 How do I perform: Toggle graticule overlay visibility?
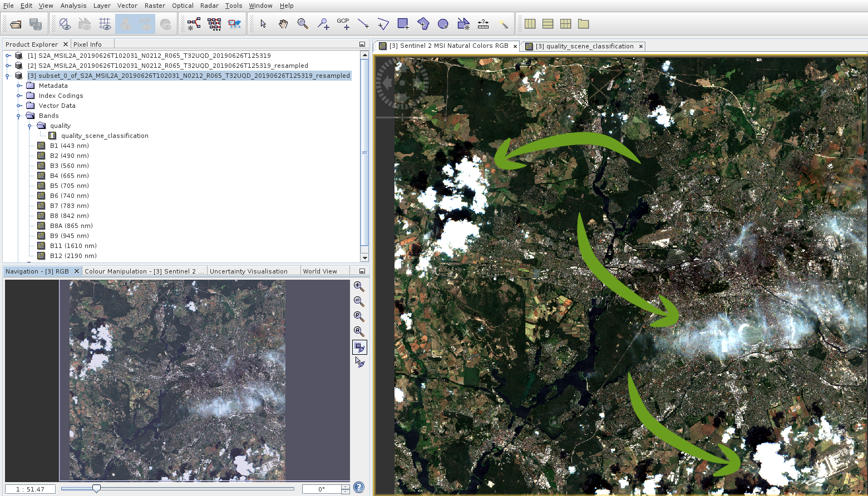(x=105, y=24)
